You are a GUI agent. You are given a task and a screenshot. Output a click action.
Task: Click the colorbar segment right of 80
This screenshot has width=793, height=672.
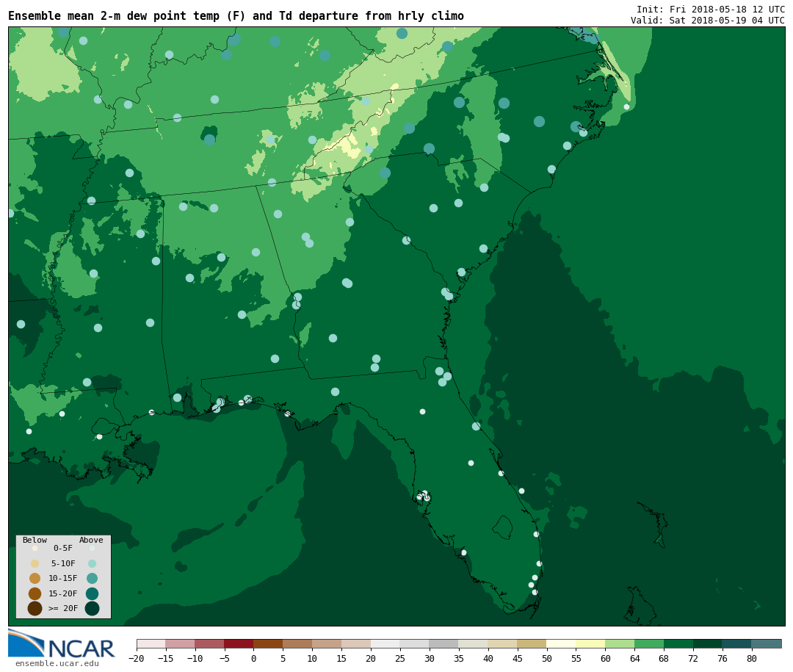pyautogui.click(x=766, y=643)
